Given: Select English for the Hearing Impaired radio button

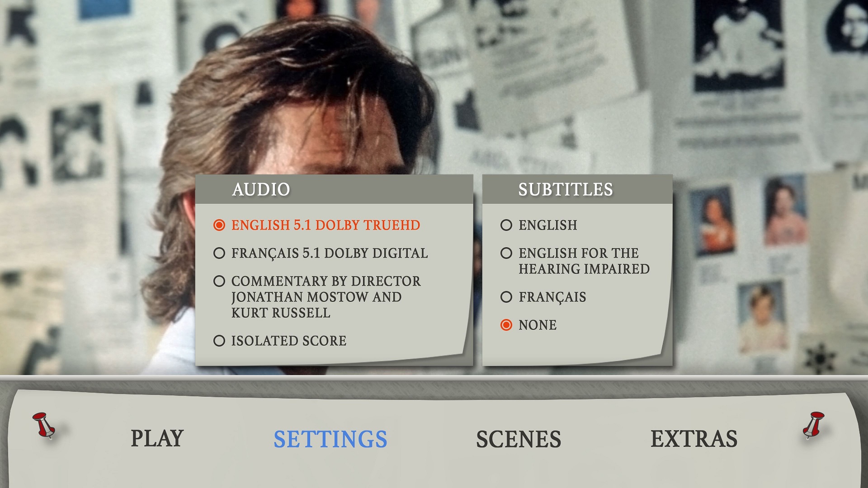Looking at the screenshot, I should coord(506,253).
